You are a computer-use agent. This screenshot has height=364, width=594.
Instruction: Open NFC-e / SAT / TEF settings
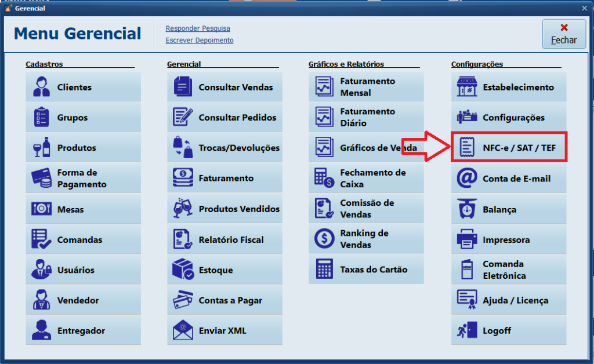(x=509, y=147)
